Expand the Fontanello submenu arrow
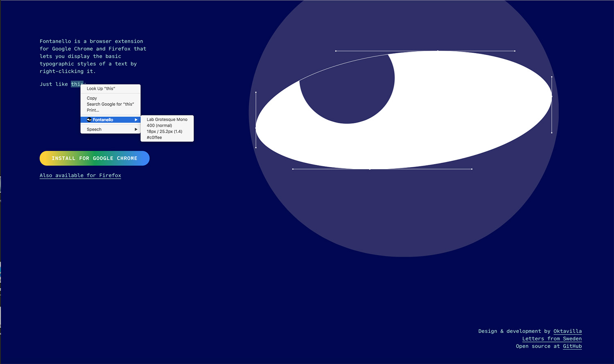The height and width of the screenshot is (364, 614). [x=136, y=120]
